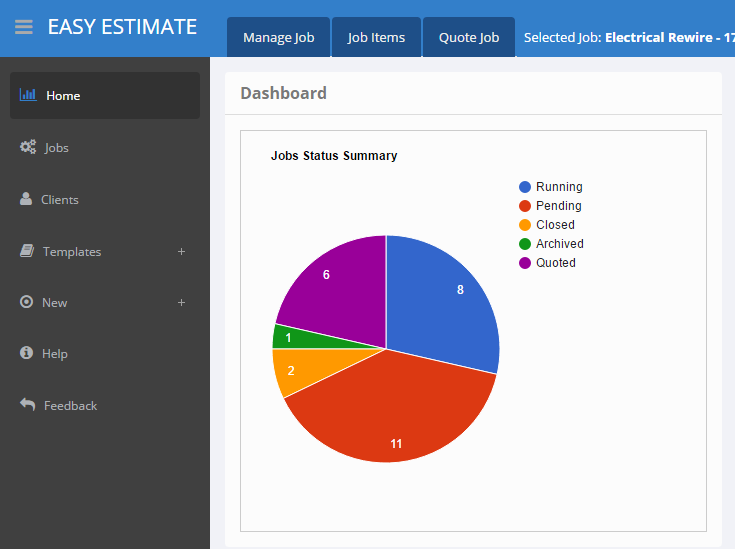This screenshot has width=735, height=549.
Task: Click the Clients person icon
Action: (x=26, y=199)
